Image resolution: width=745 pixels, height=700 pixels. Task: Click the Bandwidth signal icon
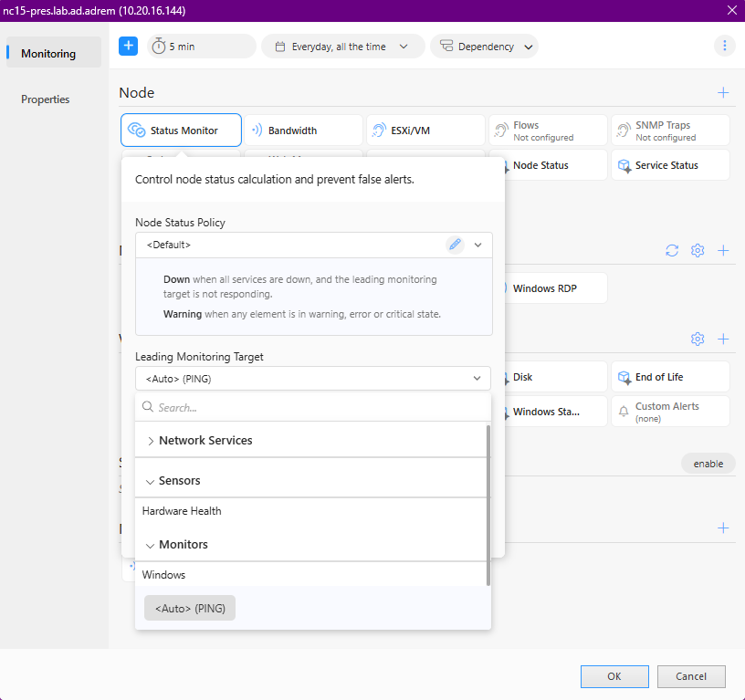point(257,131)
